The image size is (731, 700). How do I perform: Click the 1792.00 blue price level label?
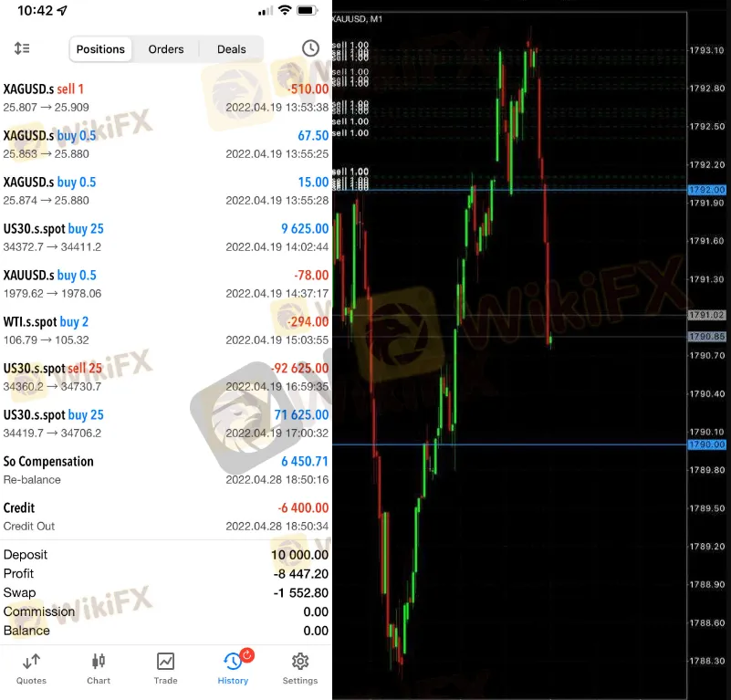click(706, 190)
